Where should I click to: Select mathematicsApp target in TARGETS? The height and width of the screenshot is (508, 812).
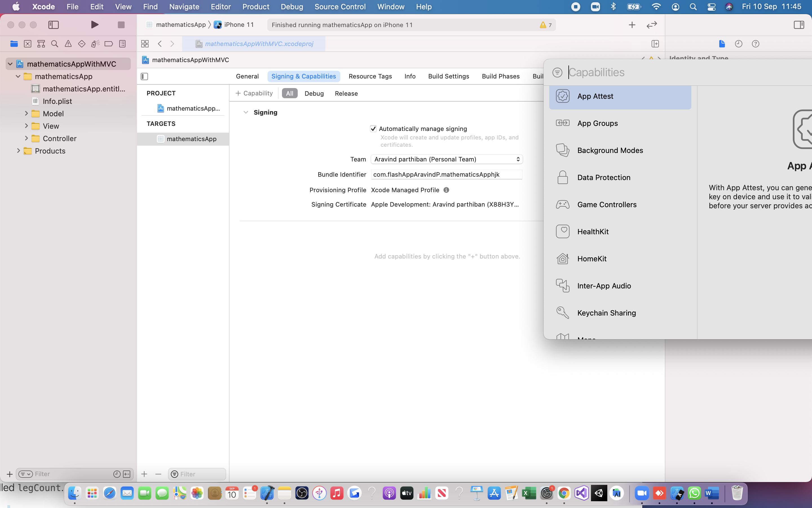[183, 139]
